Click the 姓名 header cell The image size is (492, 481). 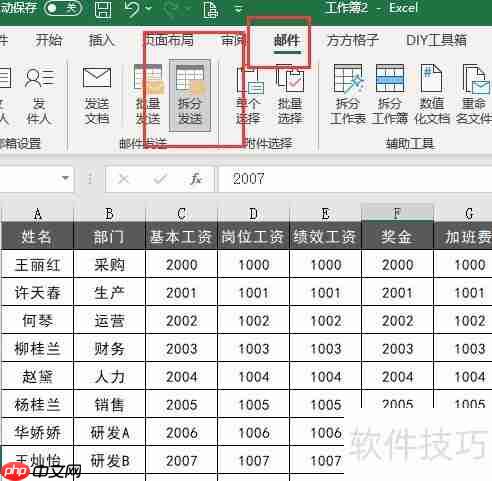(37, 236)
